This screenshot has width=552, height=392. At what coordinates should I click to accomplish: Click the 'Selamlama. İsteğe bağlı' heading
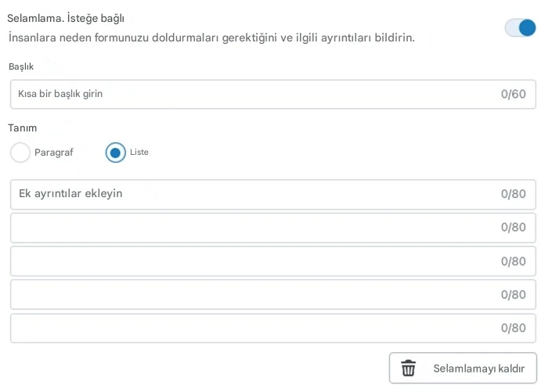(66, 18)
